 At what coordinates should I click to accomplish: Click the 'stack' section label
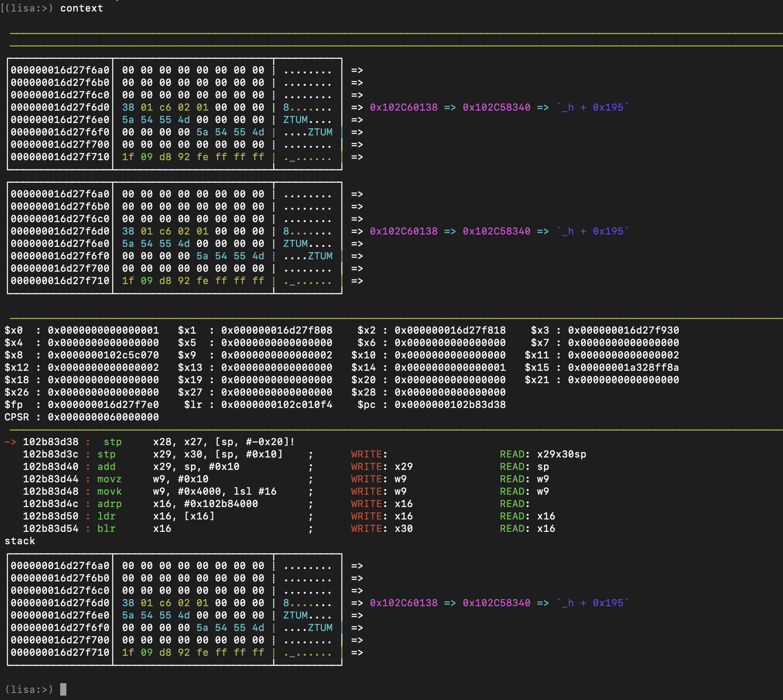(x=19, y=541)
